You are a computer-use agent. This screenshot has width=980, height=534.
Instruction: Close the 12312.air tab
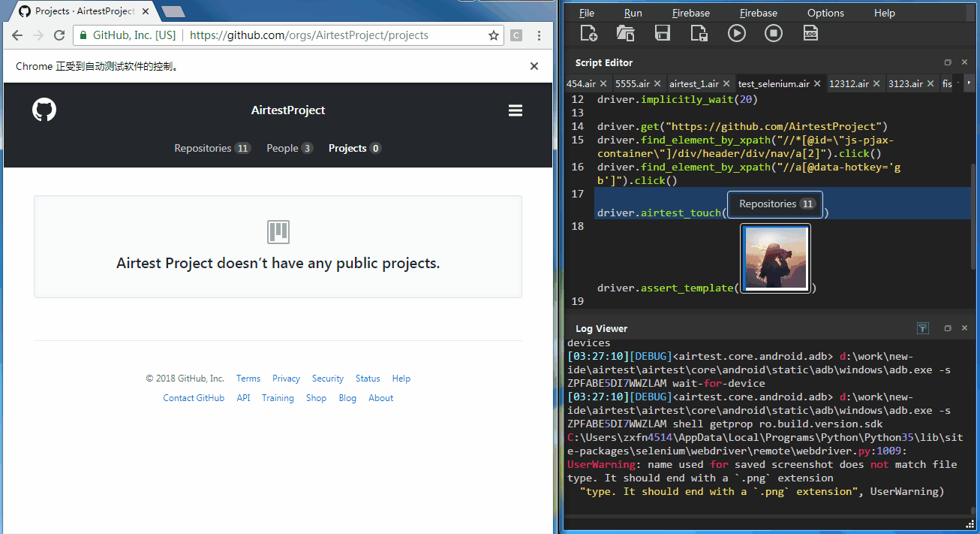coord(876,84)
